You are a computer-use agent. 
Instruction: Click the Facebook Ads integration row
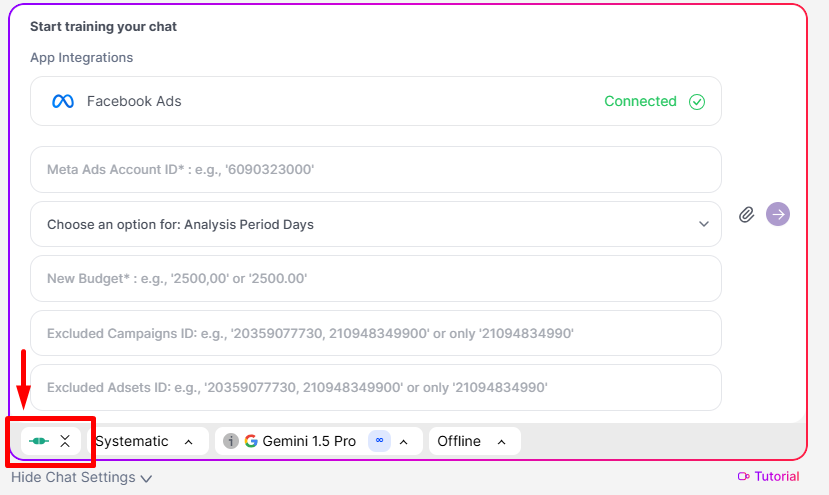[376, 101]
